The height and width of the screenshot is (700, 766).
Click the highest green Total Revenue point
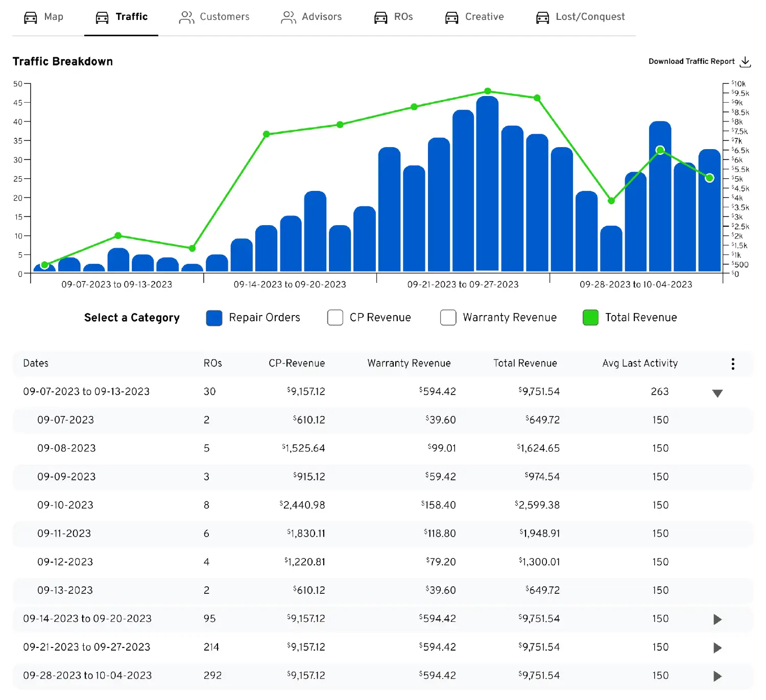[x=488, y=91]
